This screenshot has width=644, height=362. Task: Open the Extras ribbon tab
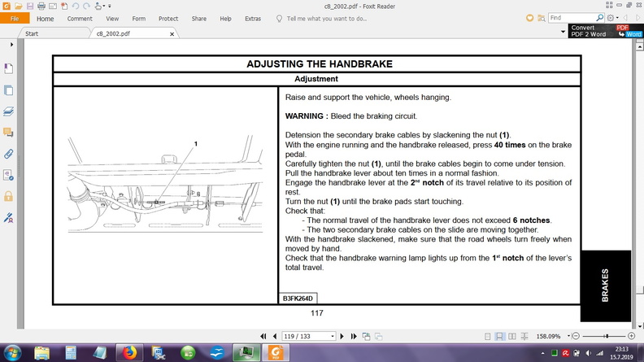click(x=253, y=19)
